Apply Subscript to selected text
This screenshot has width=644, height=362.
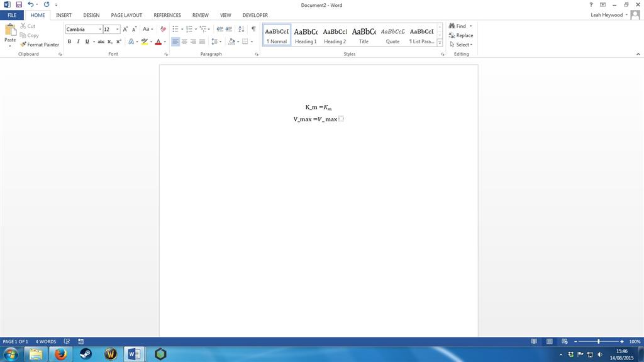tap(109, 41)
